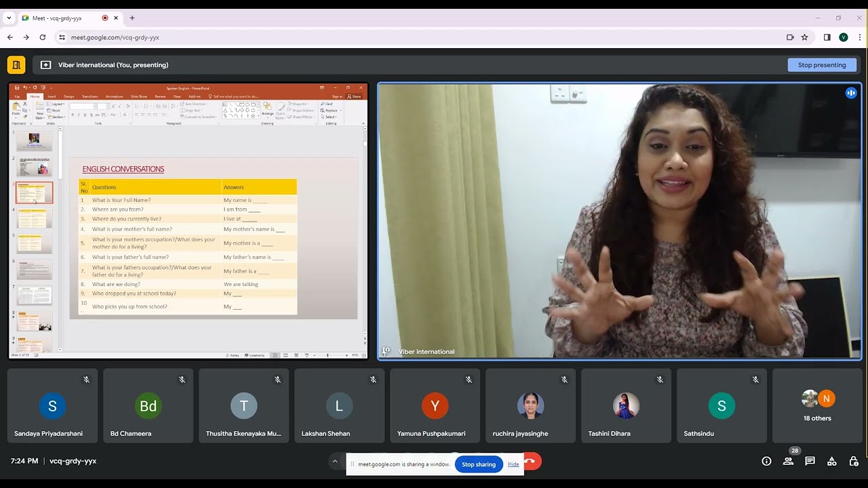The height and width of the screenshot is (488, 868).
Task: Click Undo in PowerPoint quick access toolbar
Action: pos(26,87)
